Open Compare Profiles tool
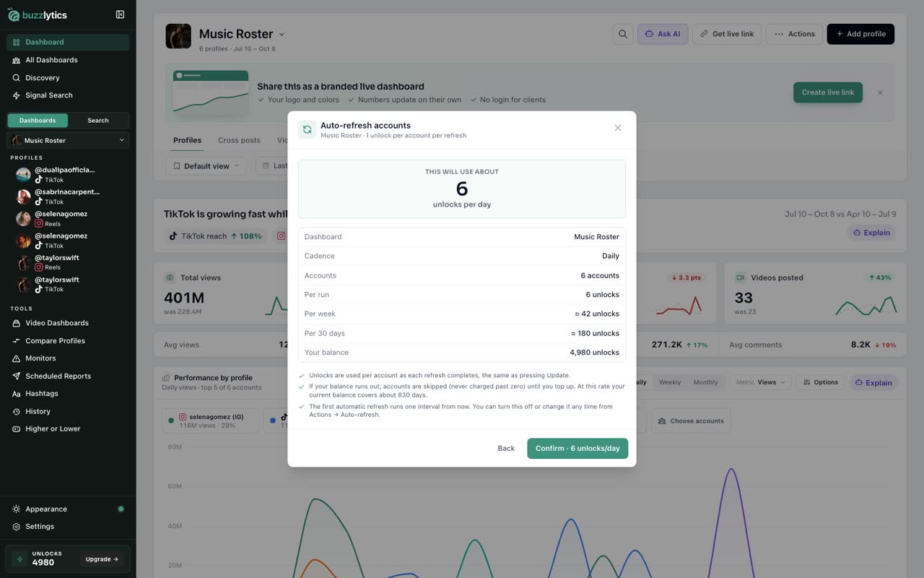Viewport: 924px width, 578px height. tap(68, 341)
